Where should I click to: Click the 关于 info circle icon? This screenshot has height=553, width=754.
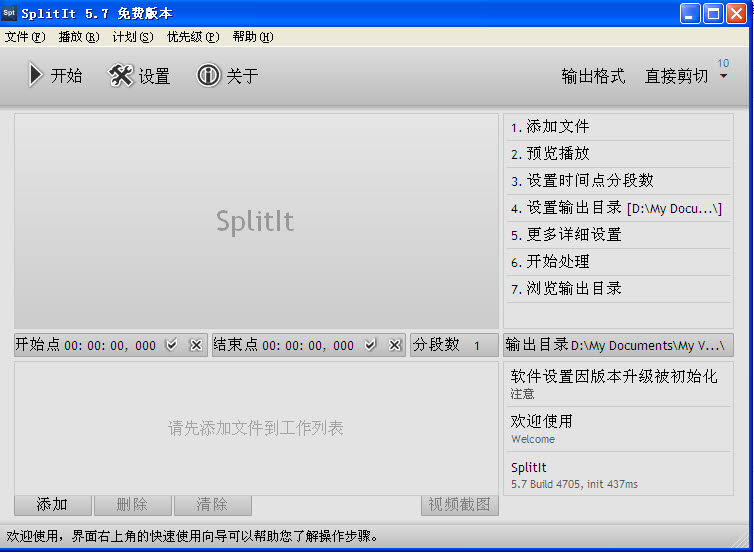pyautogui.click(x=208, y=75)
